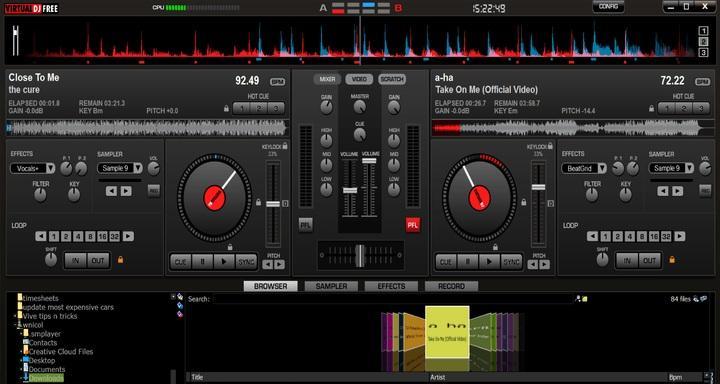
Task: Click left deck BPM tap button
Action: (277, 82)
